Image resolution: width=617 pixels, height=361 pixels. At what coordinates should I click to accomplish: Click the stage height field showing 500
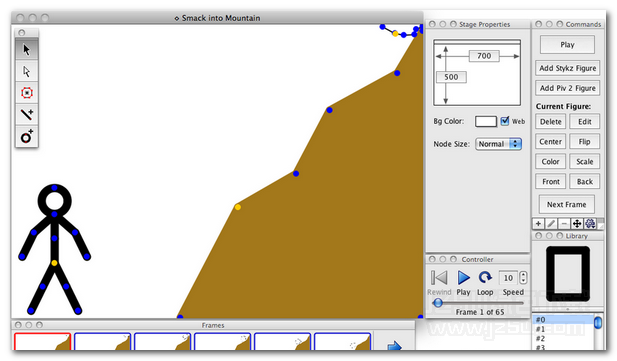tap(451, 77)
